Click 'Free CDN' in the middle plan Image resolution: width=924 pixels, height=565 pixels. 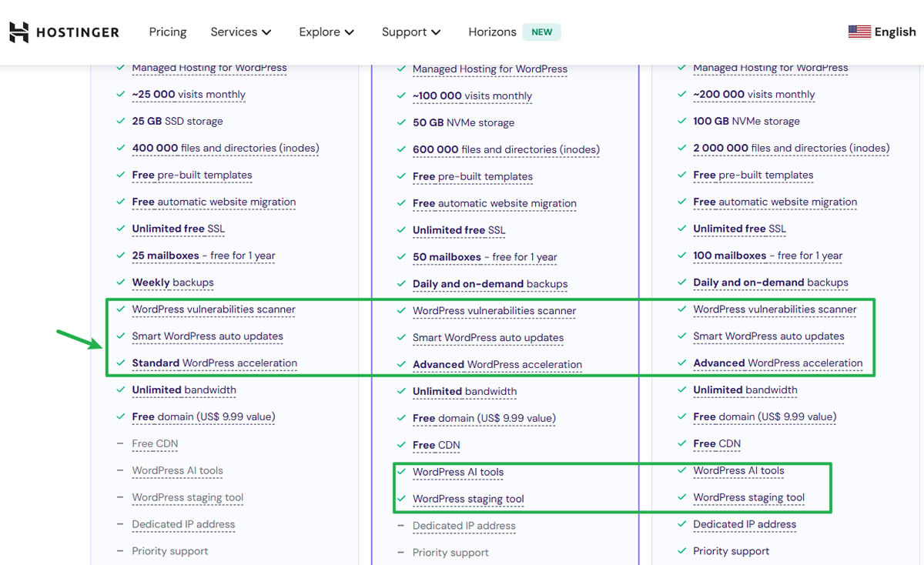click(x=436, y=446)
